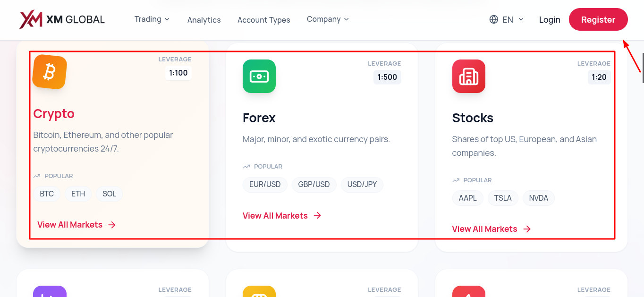
Task: View all Stocks markets
Action: click(x=491, y=229)
